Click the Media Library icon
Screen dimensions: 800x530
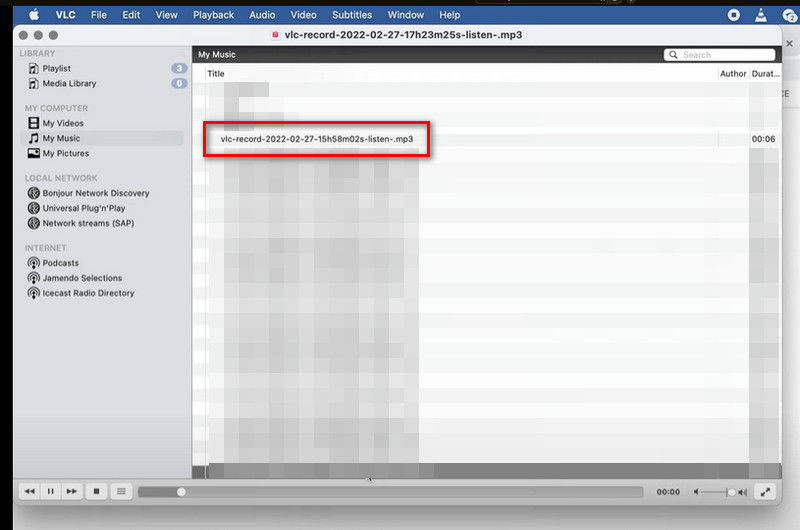tap(34, 83)
